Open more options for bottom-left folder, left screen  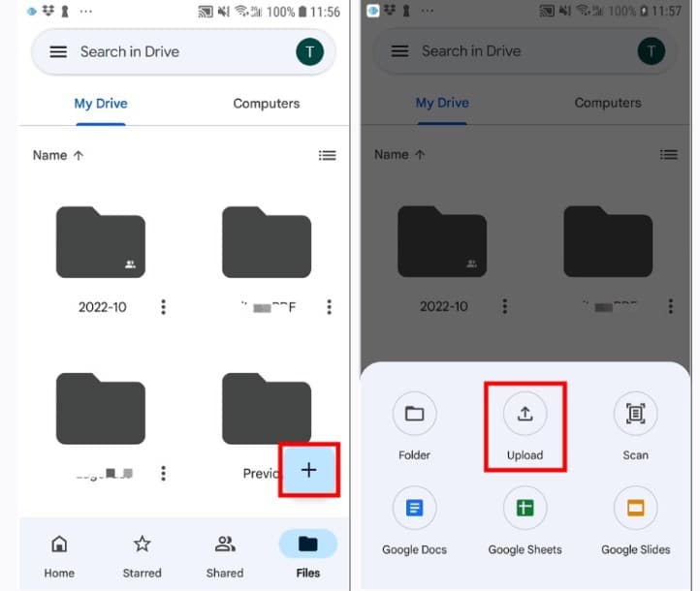164,473
